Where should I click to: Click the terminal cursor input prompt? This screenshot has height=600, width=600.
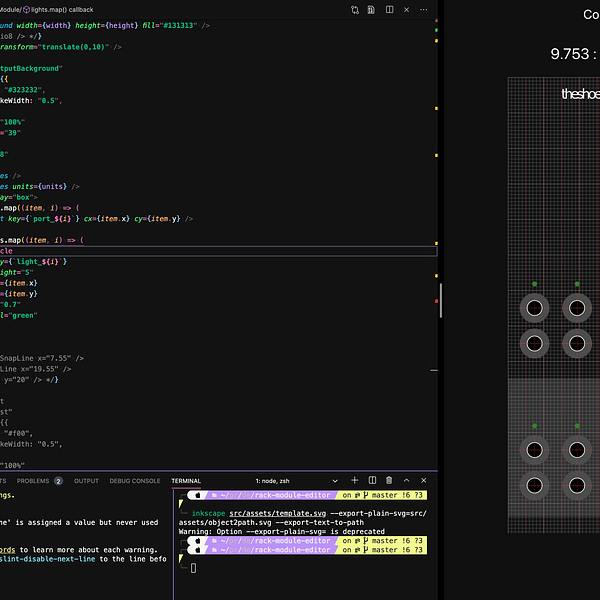point(193,568)
